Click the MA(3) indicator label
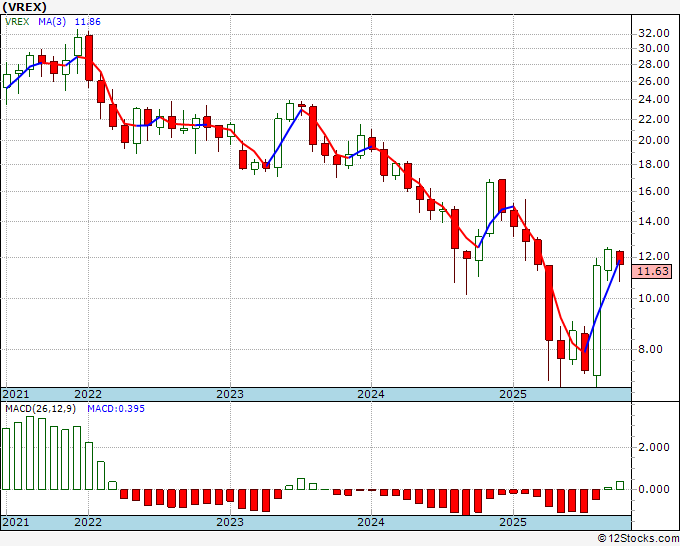The width and height of the screenshot is (680, 546). (52, 22)
